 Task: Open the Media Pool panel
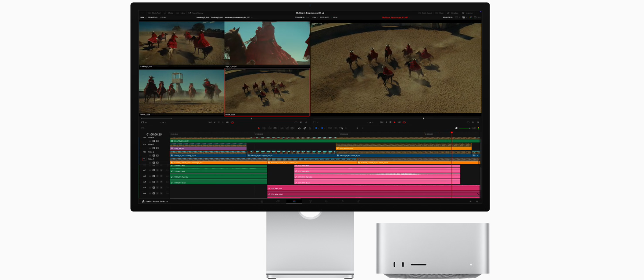click(x=154, y=13)
